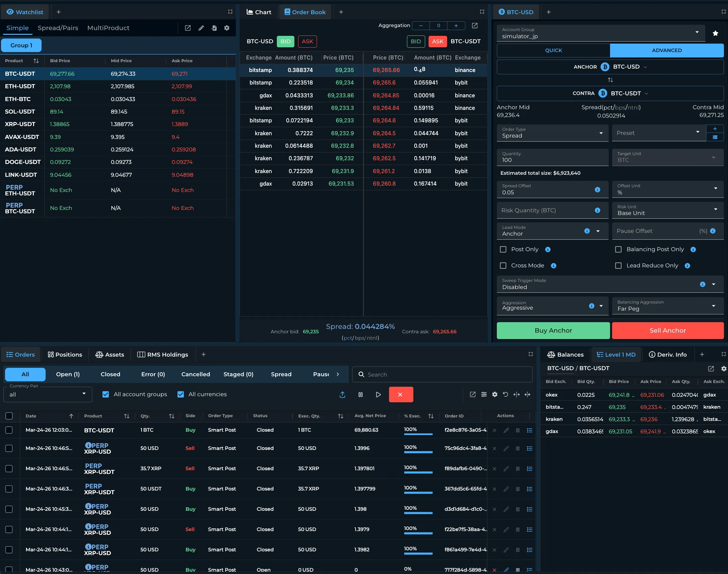Image resolution: width=728 pixels, height=574 pixels.
Task: Open Sweep Trigger Mode dropdown
Action: point(610,284)
